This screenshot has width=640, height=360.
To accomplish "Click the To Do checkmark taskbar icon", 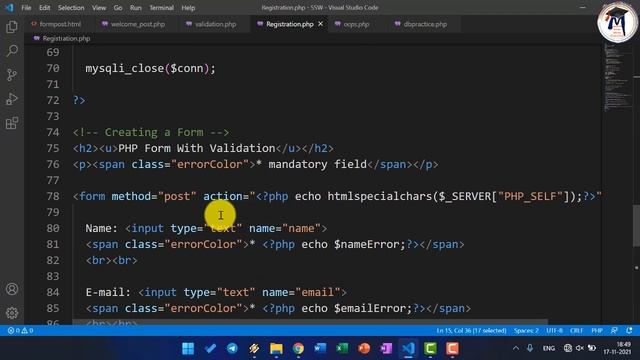I will (210, 349).
